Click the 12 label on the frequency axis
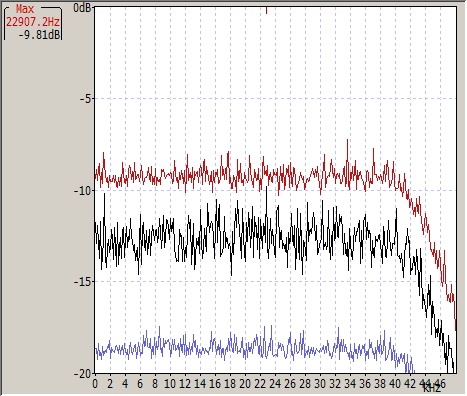Image resolution: width=467 pixels, height=396 pixels. click(x=185, y=384)
